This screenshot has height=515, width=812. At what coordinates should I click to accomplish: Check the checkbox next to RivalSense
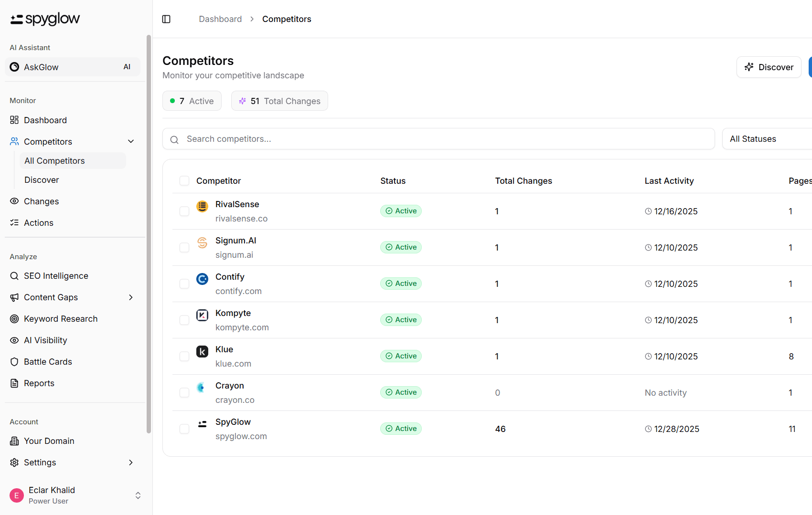[184, 211]
